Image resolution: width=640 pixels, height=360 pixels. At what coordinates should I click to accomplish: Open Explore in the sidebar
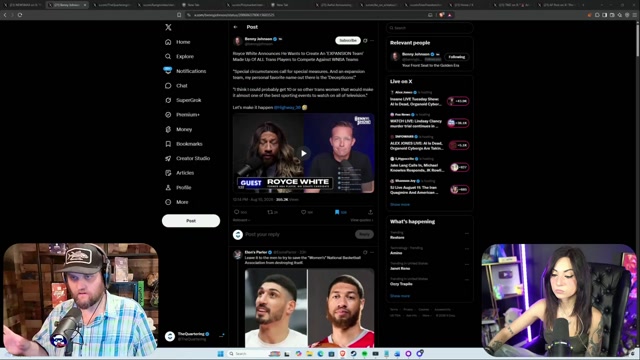[x=180, y=56]
